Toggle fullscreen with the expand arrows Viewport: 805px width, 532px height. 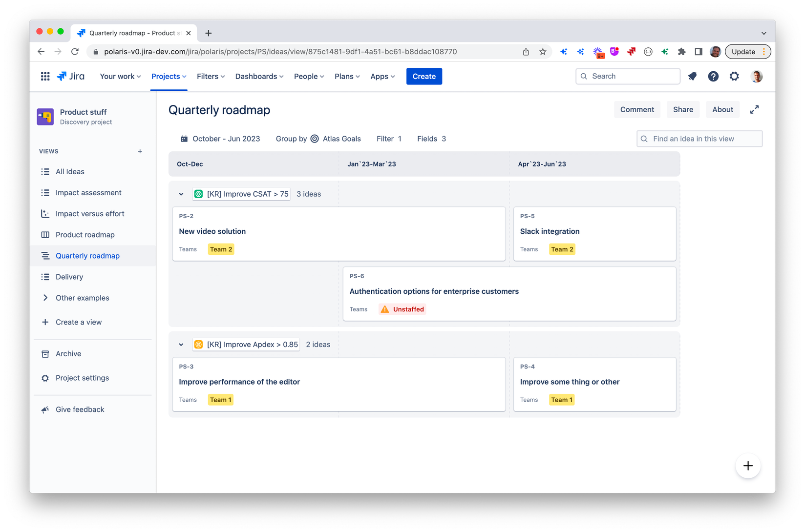754,109
